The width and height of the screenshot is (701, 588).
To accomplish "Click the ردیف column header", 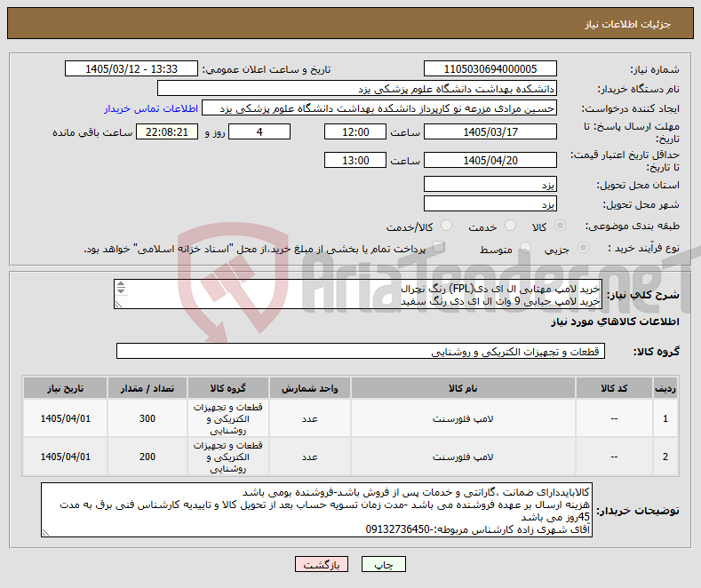I will [x=665, y=388].
